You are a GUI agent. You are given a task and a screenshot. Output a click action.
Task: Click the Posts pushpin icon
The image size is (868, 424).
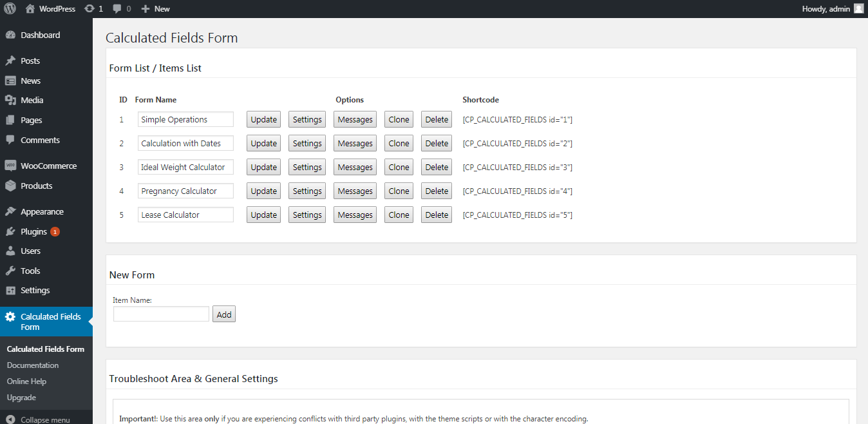coord(10,61)
